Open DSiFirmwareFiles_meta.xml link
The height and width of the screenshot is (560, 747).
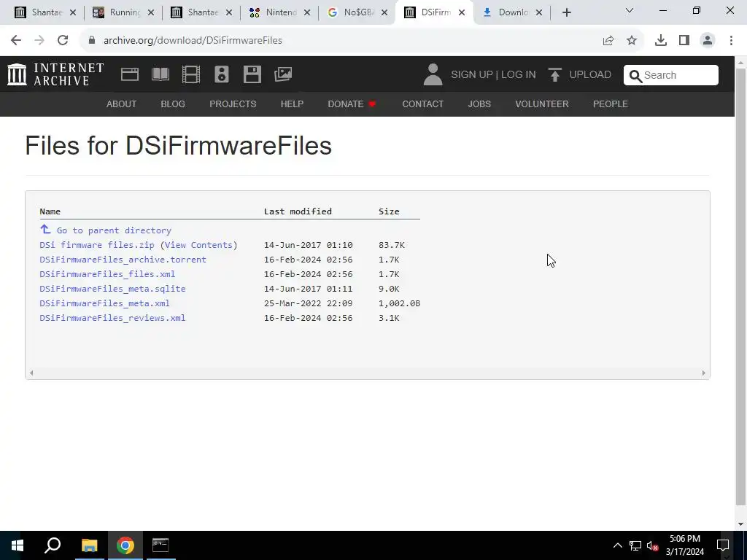[x=104, y=303]
